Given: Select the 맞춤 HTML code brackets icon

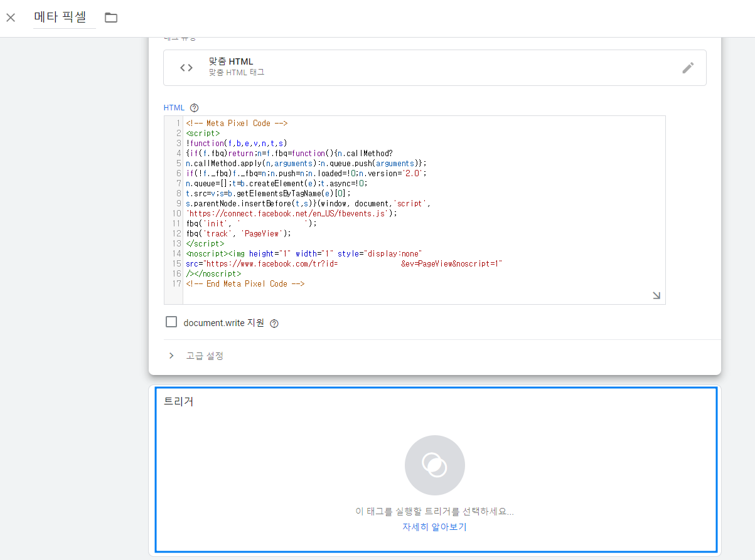Looking at the screenshot, I should (186, 68).
